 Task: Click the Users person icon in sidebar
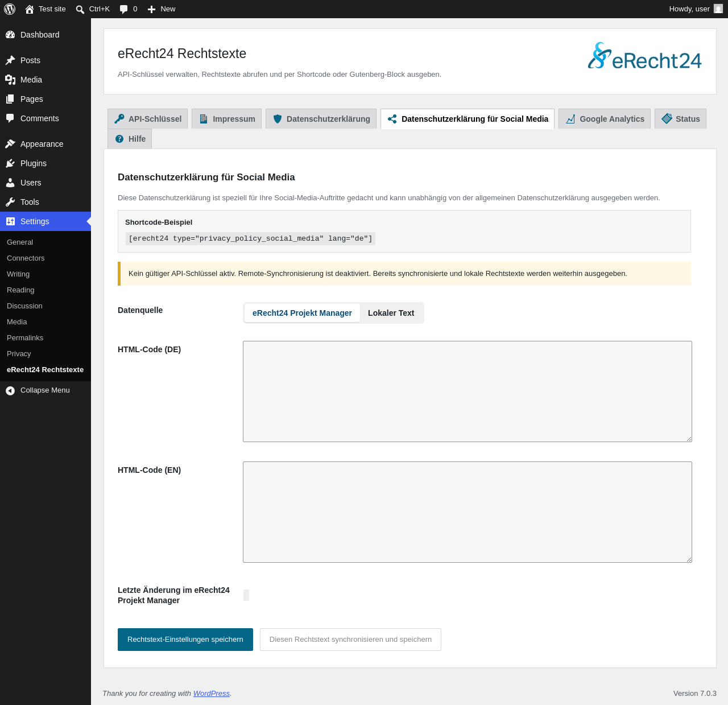[10, 183]
